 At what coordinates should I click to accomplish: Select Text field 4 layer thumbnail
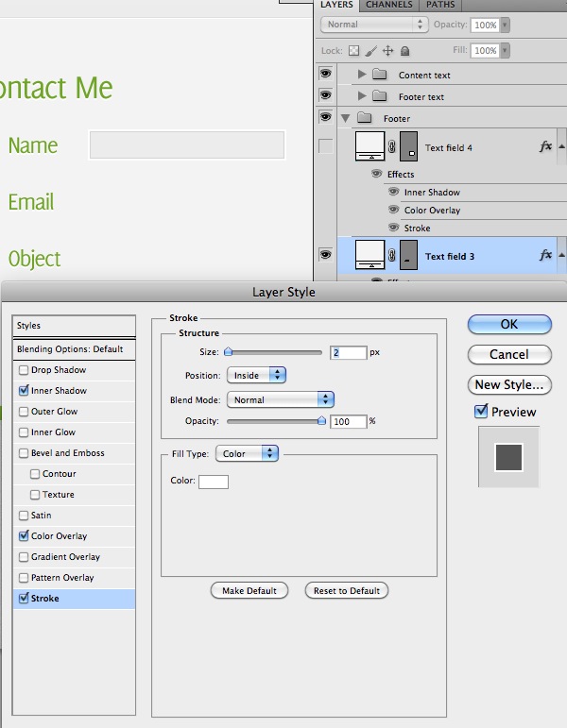(x=369, y=145)
